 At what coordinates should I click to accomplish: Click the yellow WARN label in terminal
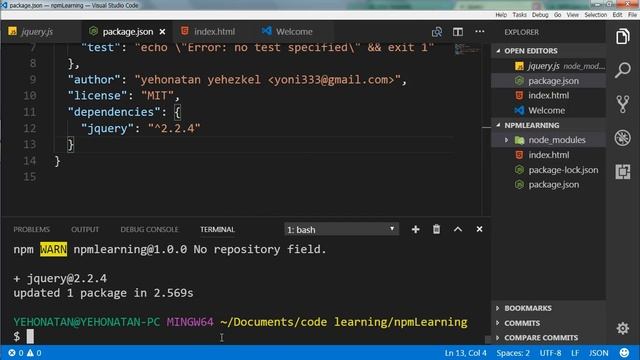[53, 249]
